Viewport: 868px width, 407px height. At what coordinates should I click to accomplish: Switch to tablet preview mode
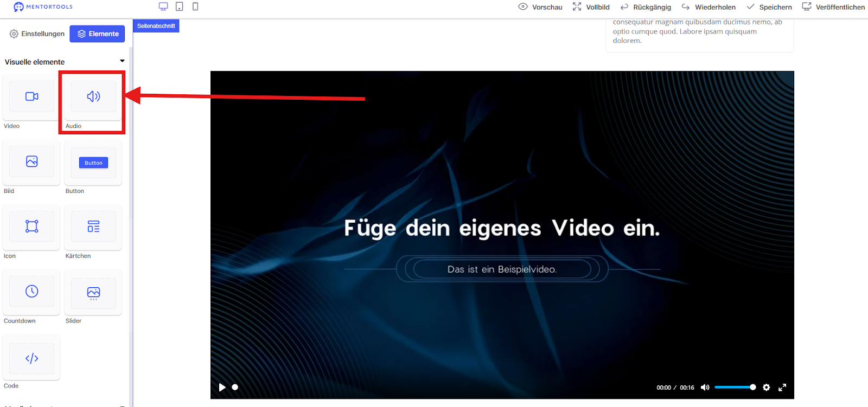coord(180,7)
